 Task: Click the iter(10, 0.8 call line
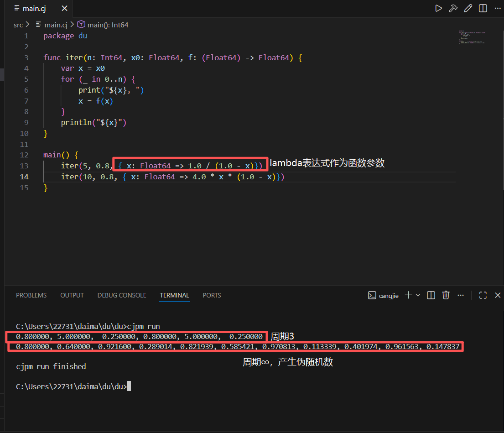pyautogui.click(x=172, y=177)
